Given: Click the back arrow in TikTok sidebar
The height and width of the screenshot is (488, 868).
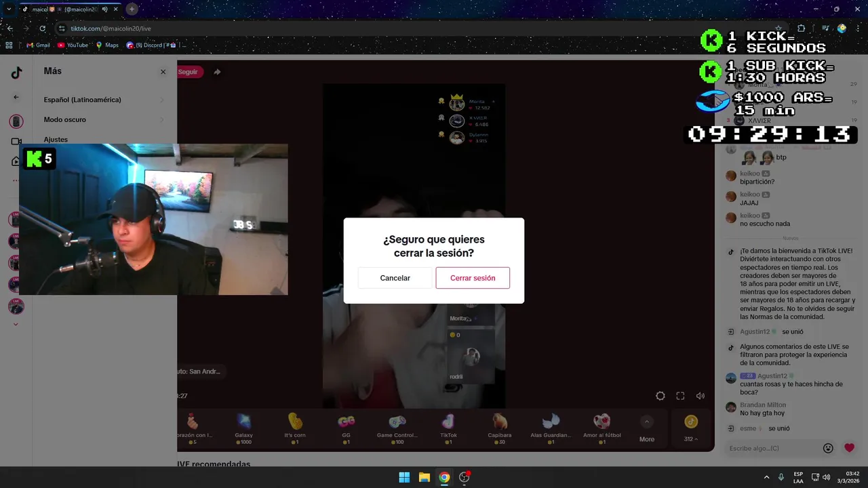Looking at the screenshot, I should click(x=16, y=97).
